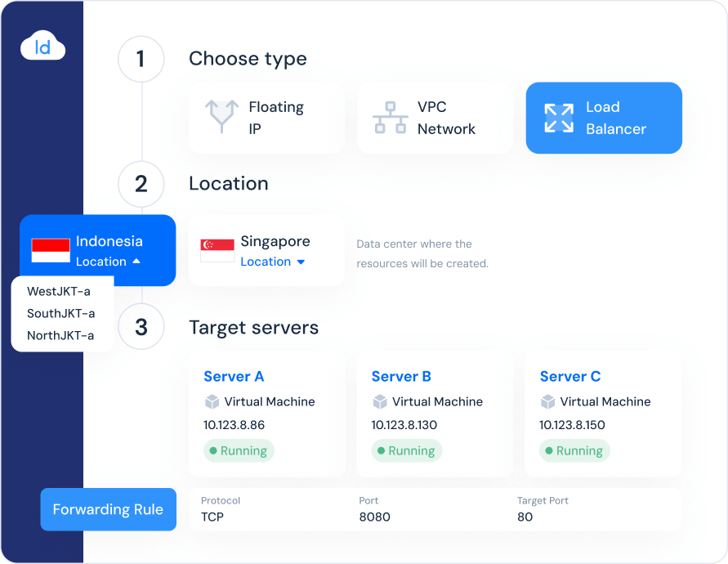Image resolution: width=728 pixels, height=564 pixels.
Task: Choose WestJKT-a from the location list
Action: tap(59, 292)
